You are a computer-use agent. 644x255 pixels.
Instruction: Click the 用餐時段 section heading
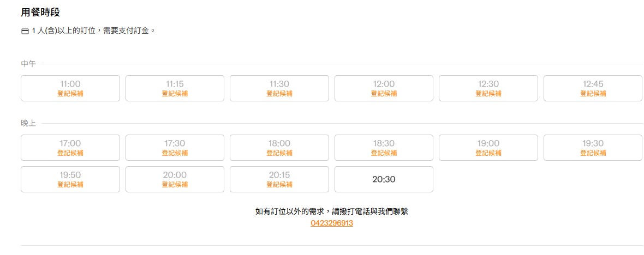[x=40, y=12]
